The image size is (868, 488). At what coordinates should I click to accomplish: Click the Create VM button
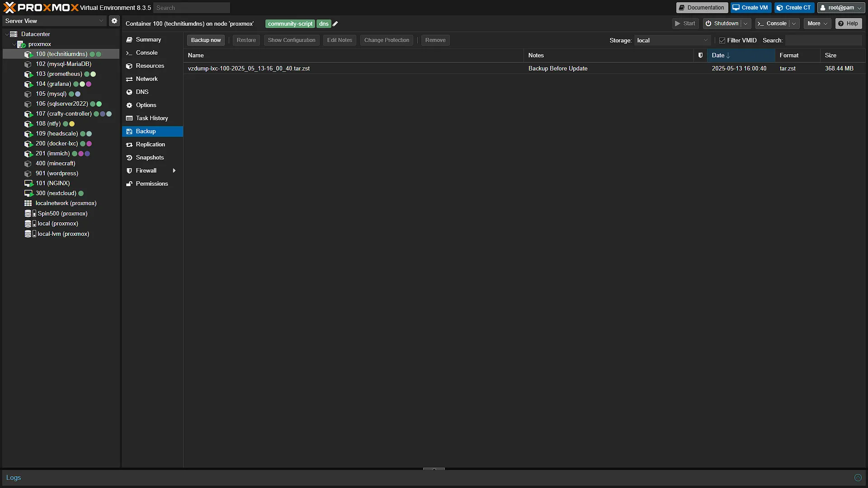(750, 8)
